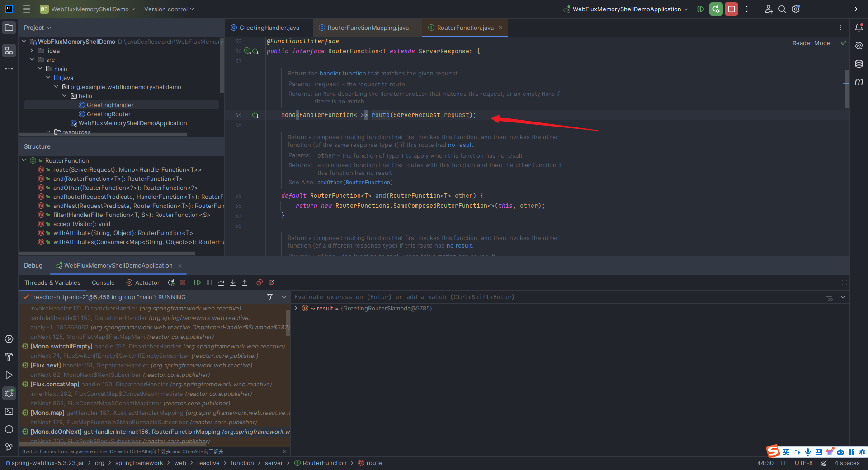Toggle read-only lock icon in status bar
The image size is (868, 470).
[x=824, y=463]
